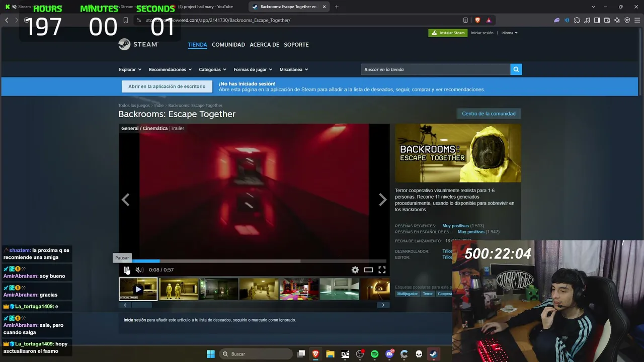Click the Multijugador tag
644x362 pixels.
pos(408,294)
